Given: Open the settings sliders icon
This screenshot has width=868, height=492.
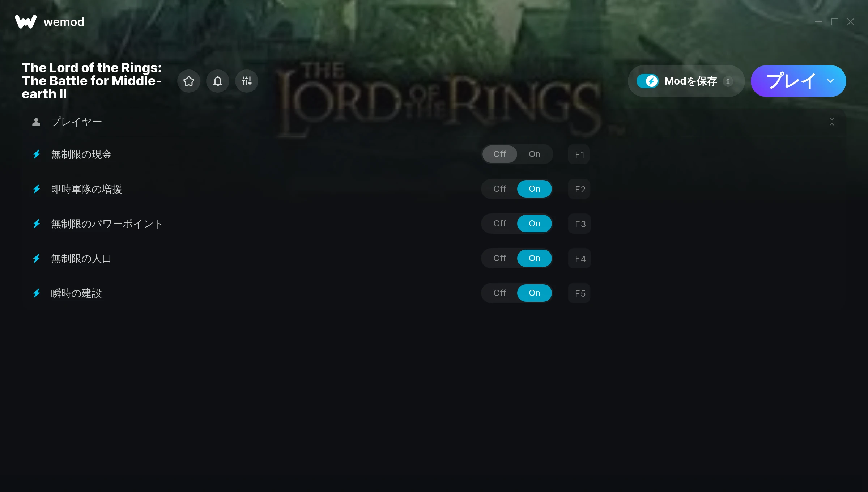Looking at the screenshot, I should coord(247,81).
